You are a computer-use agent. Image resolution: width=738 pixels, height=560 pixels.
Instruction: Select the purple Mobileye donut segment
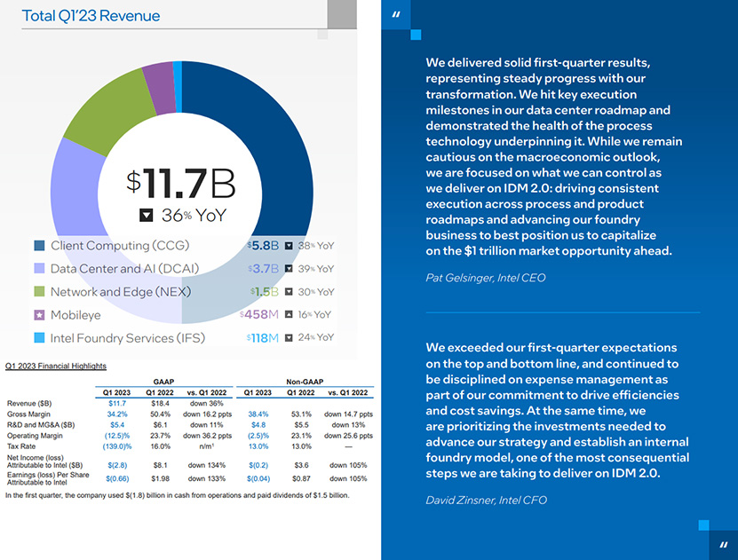[160, 89]
